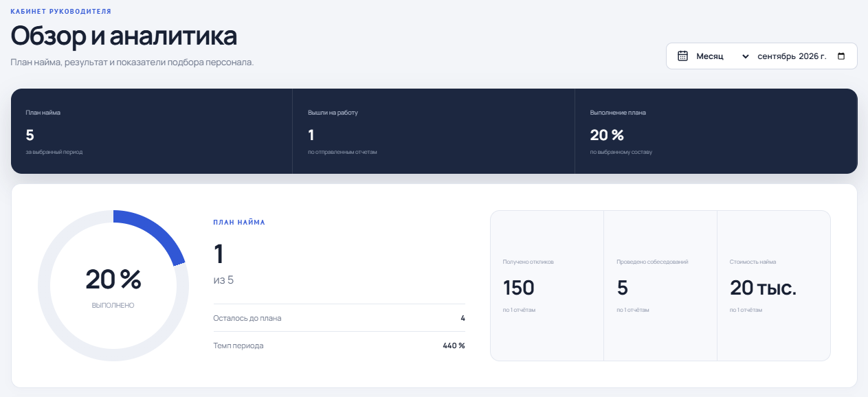Click the сентябрь 2026 г. date field
The image size is (868, 397).
802,56
